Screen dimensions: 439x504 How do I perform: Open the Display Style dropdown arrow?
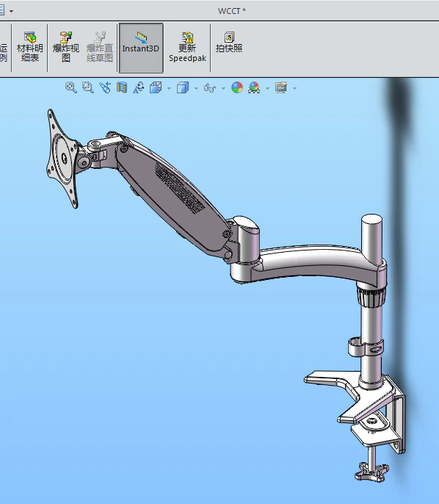pos(196,88)
